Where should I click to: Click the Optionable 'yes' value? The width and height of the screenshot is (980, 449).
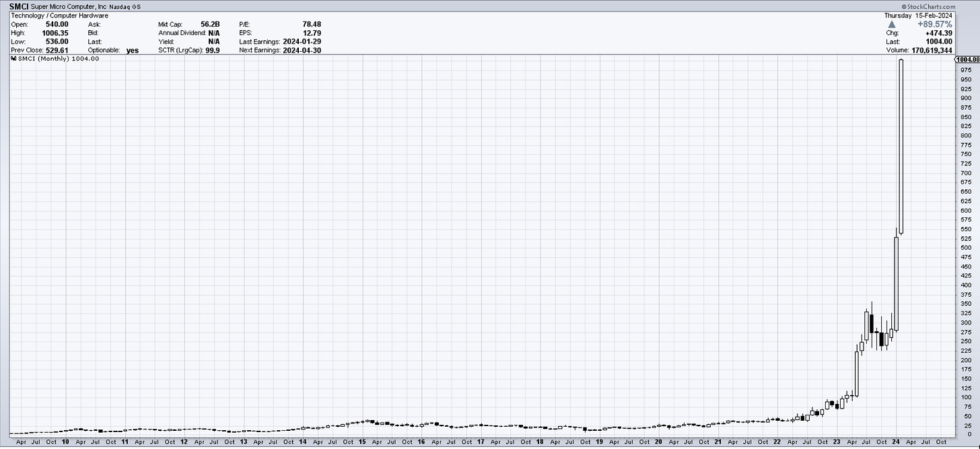point(132,50)
